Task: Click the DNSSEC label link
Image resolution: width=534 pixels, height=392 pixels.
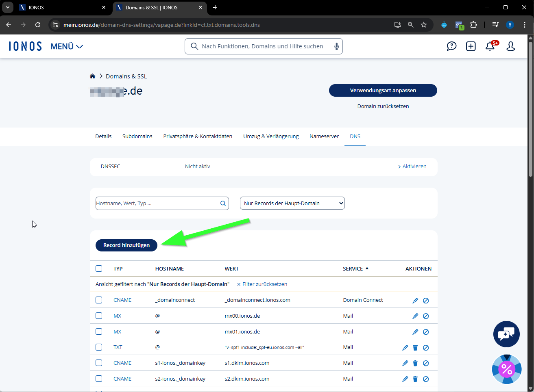Action: tap(111, 167)
